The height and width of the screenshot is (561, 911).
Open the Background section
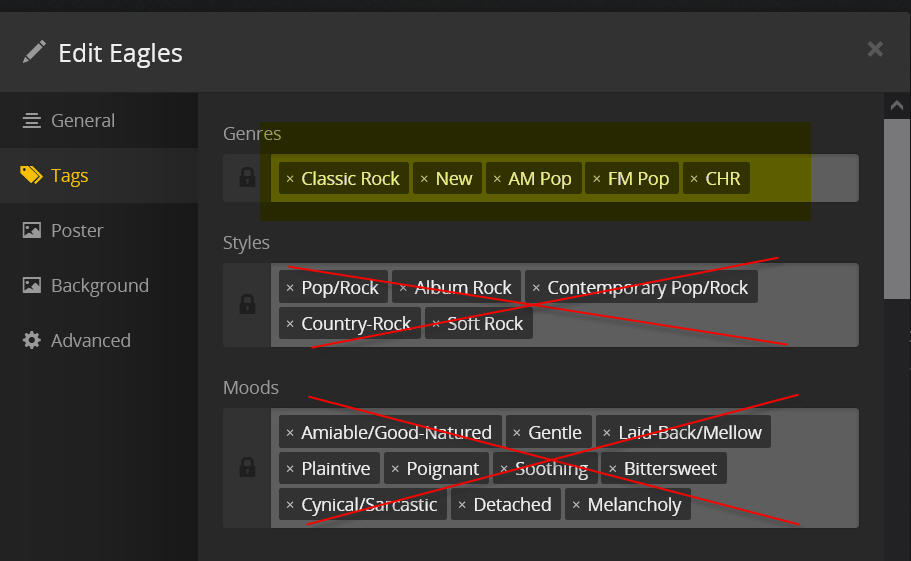click(x=99, y=286)
